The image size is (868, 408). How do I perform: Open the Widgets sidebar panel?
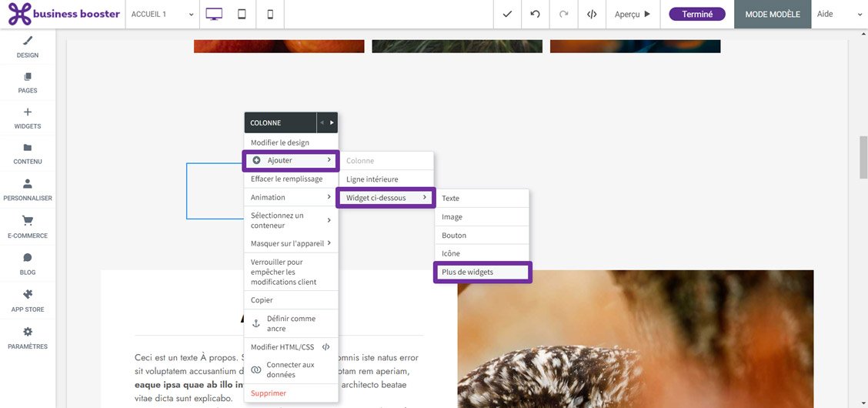pyautogui.click(x=28, y=118)
